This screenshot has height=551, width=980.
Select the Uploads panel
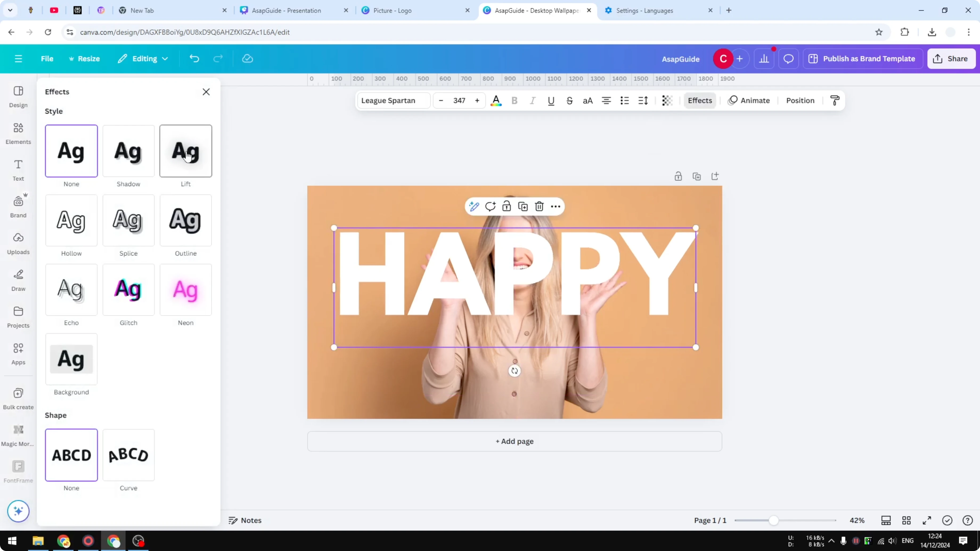[18, 243]
